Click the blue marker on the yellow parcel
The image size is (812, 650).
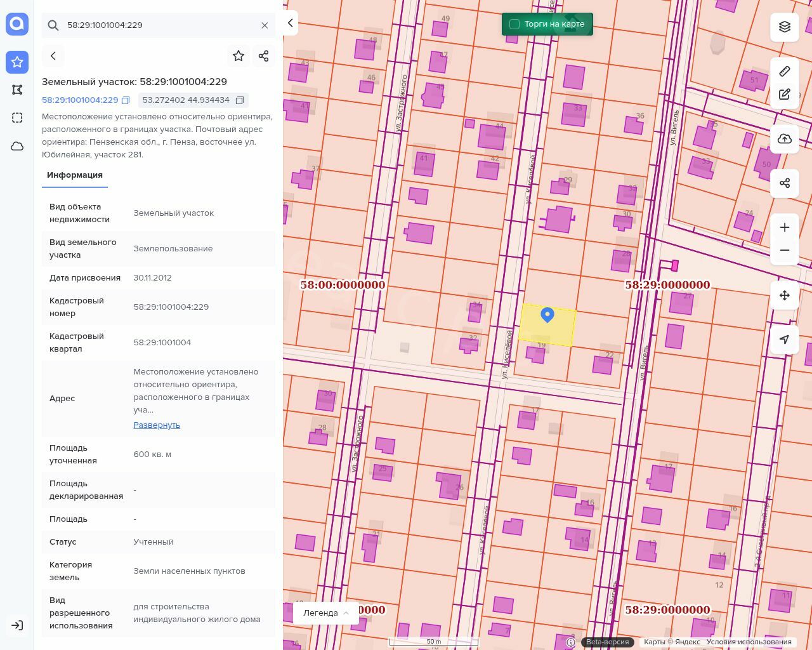click(547, 314)
